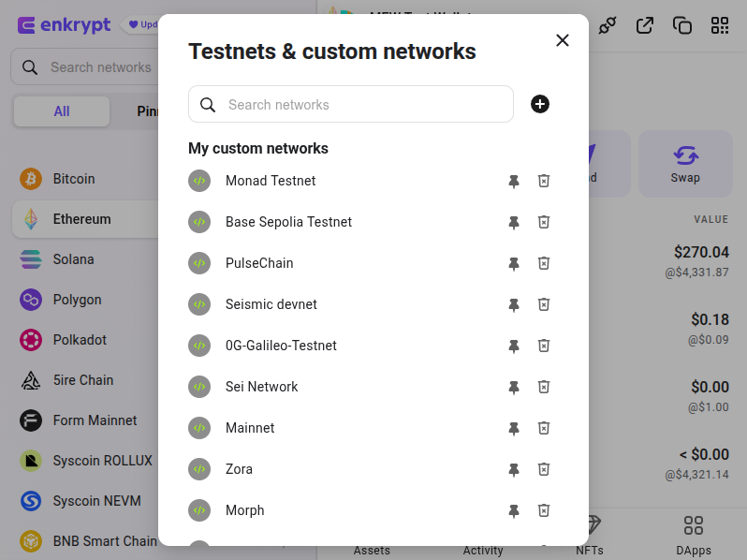Click the Seismic devnet code icon
The width and height of the screenshot is (747, 560).
point(199,304)
